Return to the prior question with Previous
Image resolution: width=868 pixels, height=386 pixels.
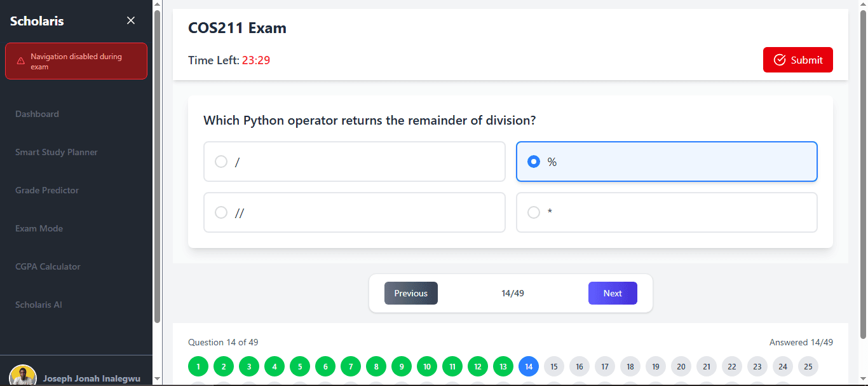pyautogui.click(x=410, y=293)
